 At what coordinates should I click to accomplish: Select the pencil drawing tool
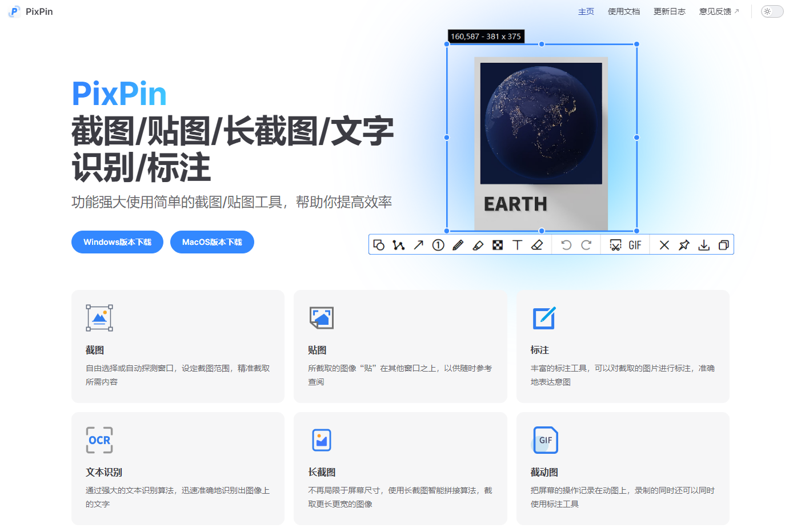(x=458, y=245)
